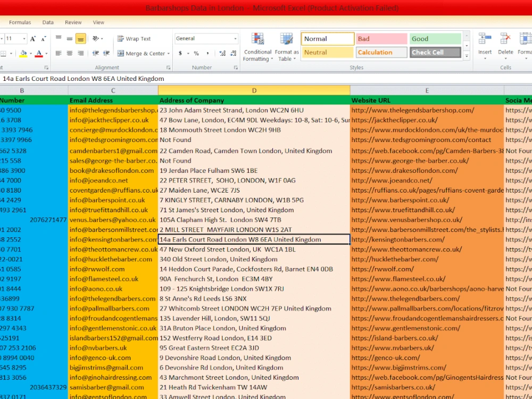This screenshot has width=532, height=399.
Task: Expand the cell styles gallery More arrow
Action: pyautogui.click(x=467, y=56)
